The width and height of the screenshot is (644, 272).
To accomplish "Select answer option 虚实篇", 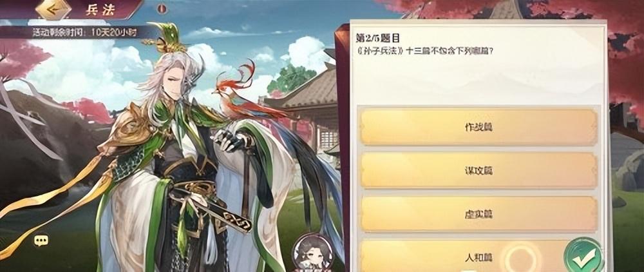I will click(x=478, y=214).
